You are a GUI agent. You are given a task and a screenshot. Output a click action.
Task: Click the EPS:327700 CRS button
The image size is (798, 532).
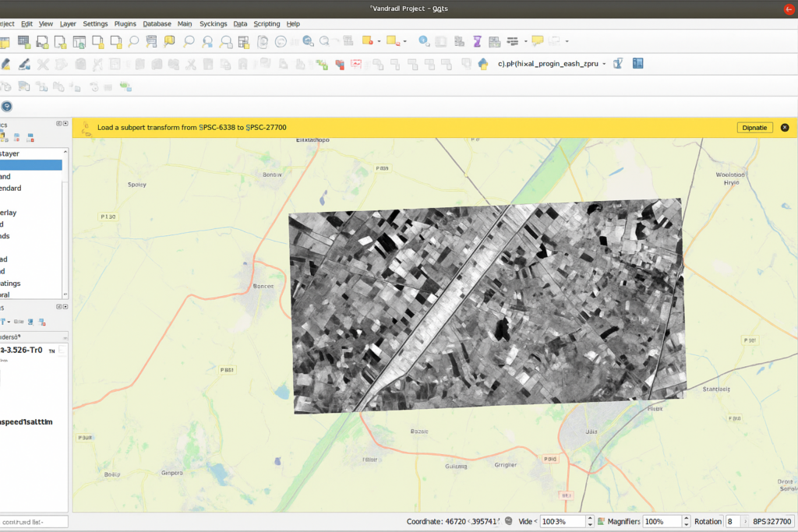pyautogui.click(x=772, y=522)
